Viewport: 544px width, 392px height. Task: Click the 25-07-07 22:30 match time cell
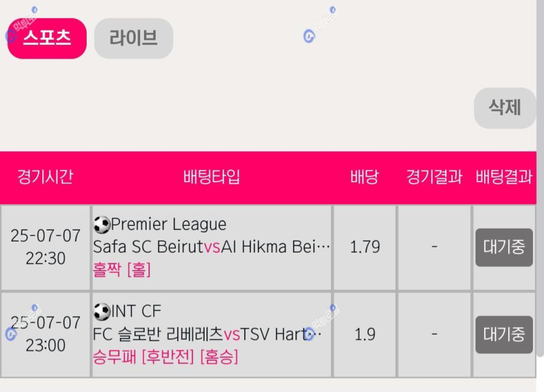pos(46,247)
